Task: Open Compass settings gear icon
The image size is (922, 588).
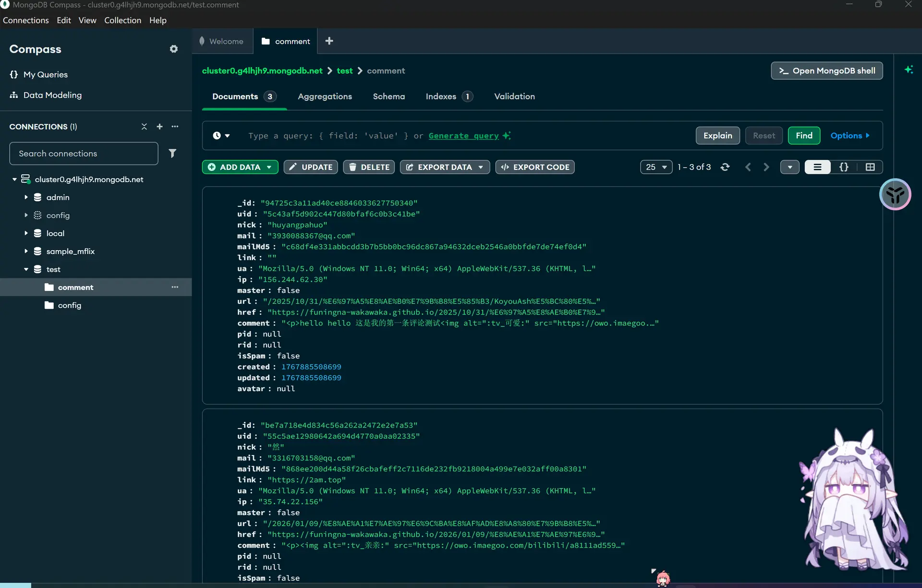Action: click(174, 49)
